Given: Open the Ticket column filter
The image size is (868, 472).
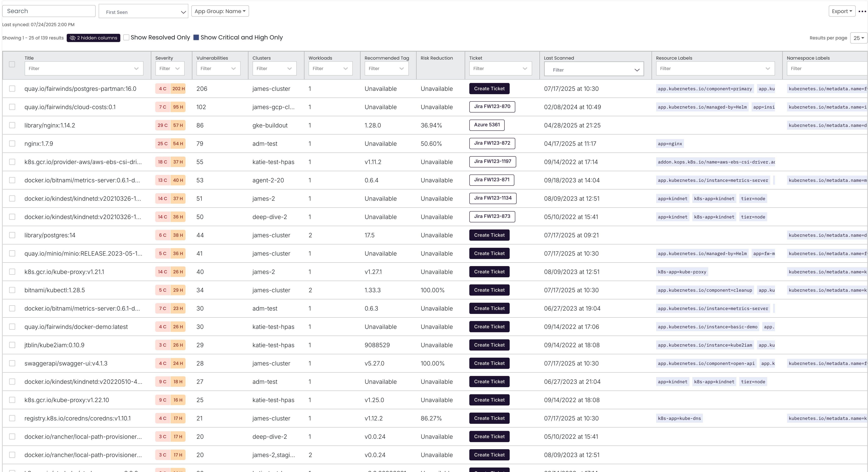Looking at the screenshot, I should [500, 68].
